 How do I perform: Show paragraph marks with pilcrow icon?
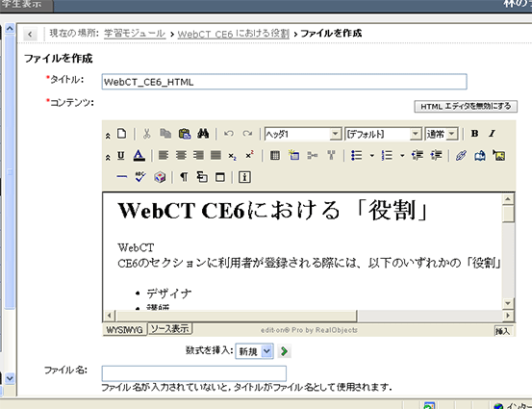184,177
